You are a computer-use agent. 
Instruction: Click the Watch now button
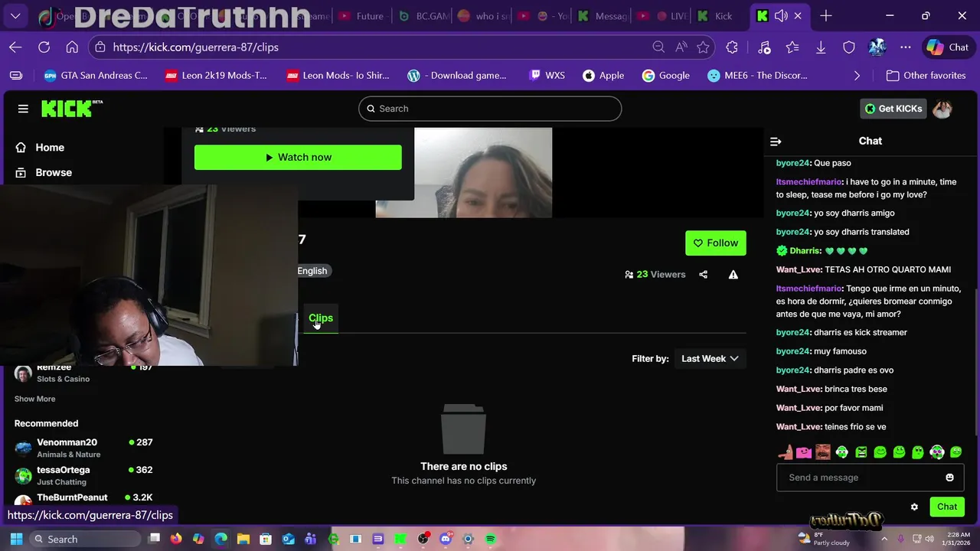[298, 158]
